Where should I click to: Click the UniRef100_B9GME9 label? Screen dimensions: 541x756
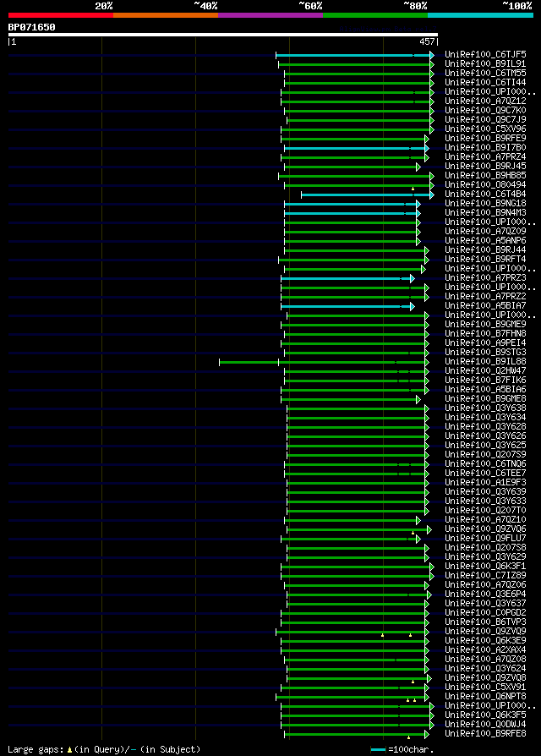tap(485, 325)
